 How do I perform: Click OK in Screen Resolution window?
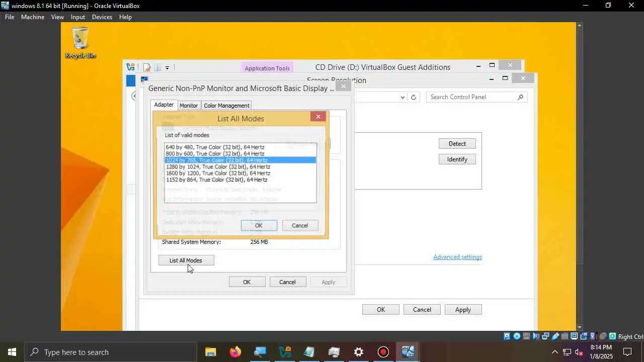381,310
